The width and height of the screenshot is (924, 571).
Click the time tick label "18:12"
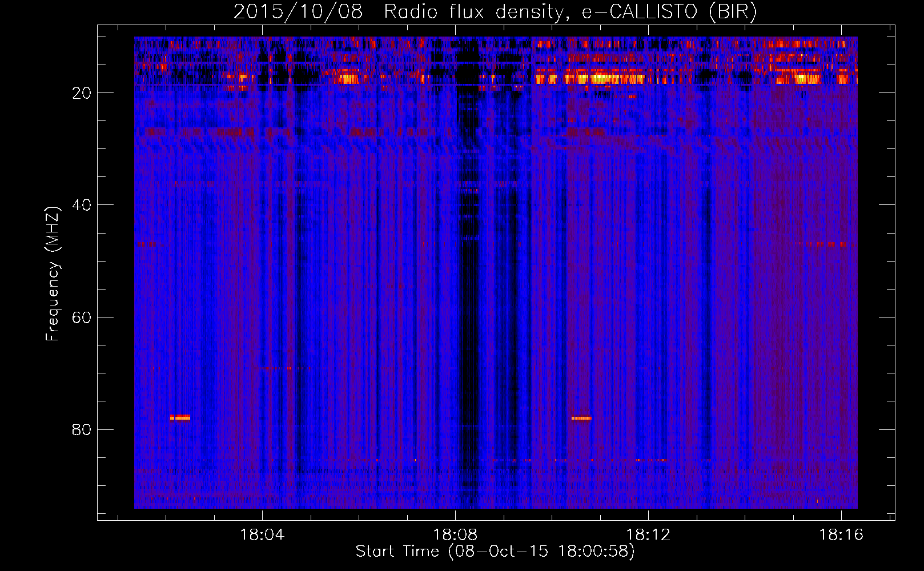648,535
